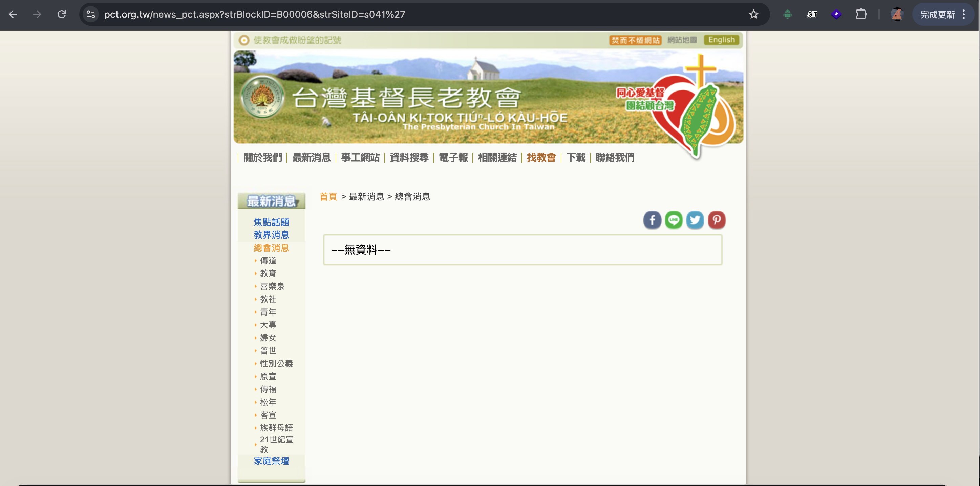Switch to the English site version
This screenshot has width=980, height=486.
(721, 40)
